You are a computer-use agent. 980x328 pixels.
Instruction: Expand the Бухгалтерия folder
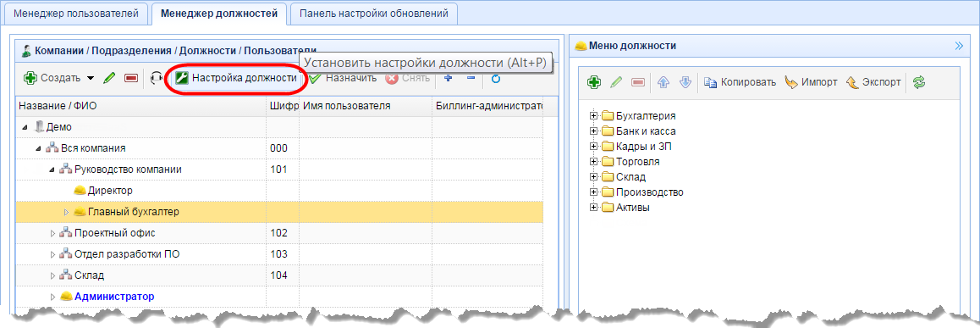click(594, 116)
